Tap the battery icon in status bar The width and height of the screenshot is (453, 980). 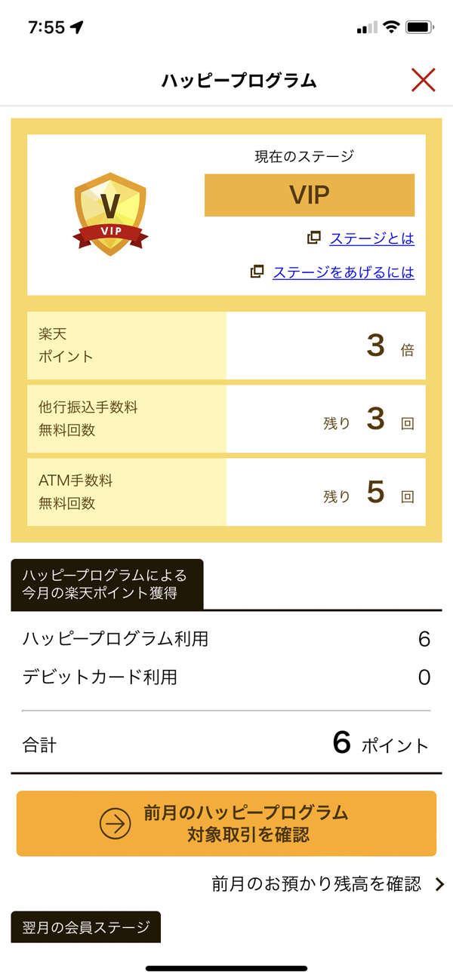tap(418, 27)
